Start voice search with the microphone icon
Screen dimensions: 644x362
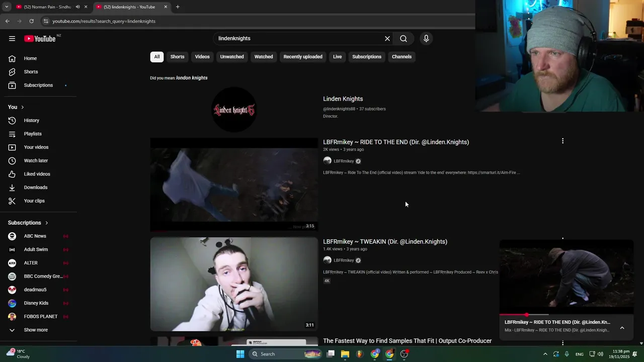[426, 39]
